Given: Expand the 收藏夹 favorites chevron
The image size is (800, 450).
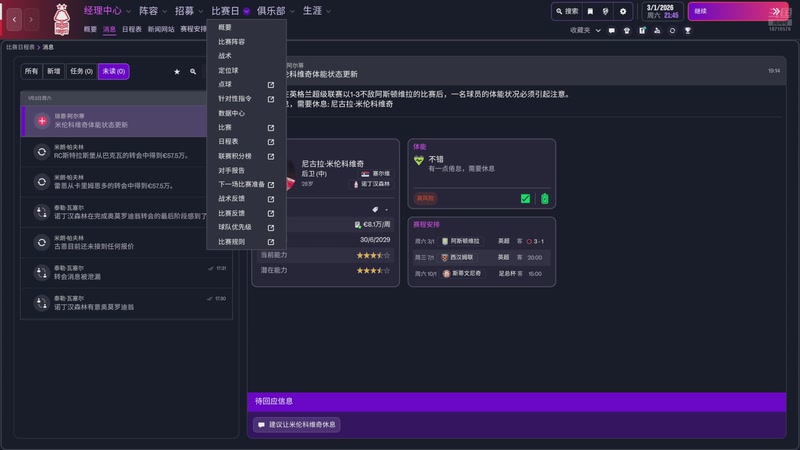Looking at the screenshot, I should coord(598,31).
